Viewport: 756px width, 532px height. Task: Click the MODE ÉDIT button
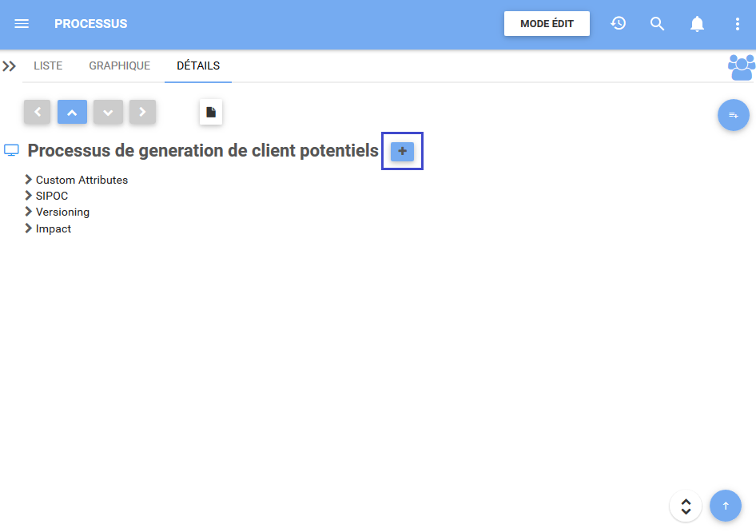(547, 24)
